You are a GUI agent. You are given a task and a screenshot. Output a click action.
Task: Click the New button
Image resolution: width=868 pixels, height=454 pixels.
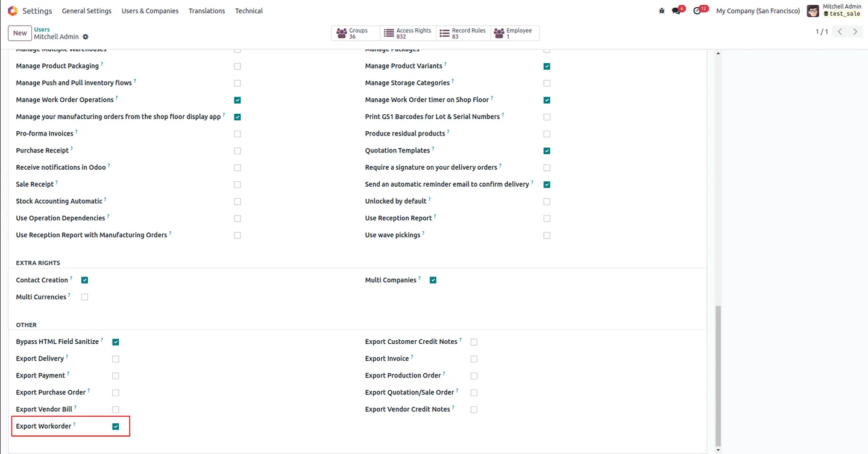pos(20,33)
